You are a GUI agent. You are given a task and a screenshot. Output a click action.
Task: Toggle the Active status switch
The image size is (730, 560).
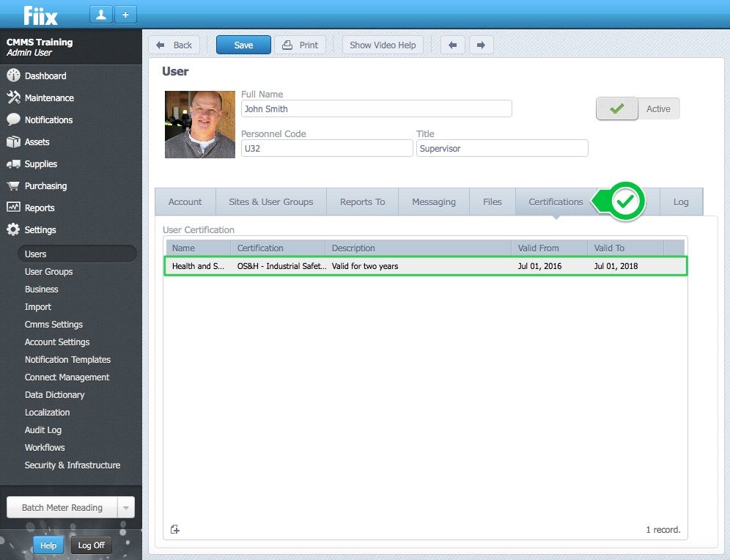click(x=638, y=109)
